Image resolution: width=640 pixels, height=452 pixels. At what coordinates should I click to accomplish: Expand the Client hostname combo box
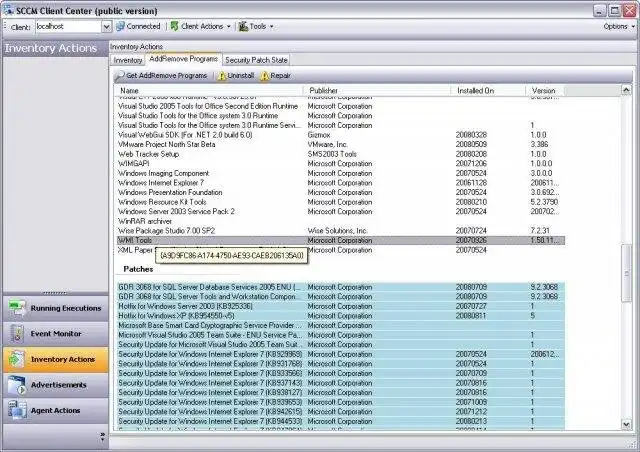[106, 27]
